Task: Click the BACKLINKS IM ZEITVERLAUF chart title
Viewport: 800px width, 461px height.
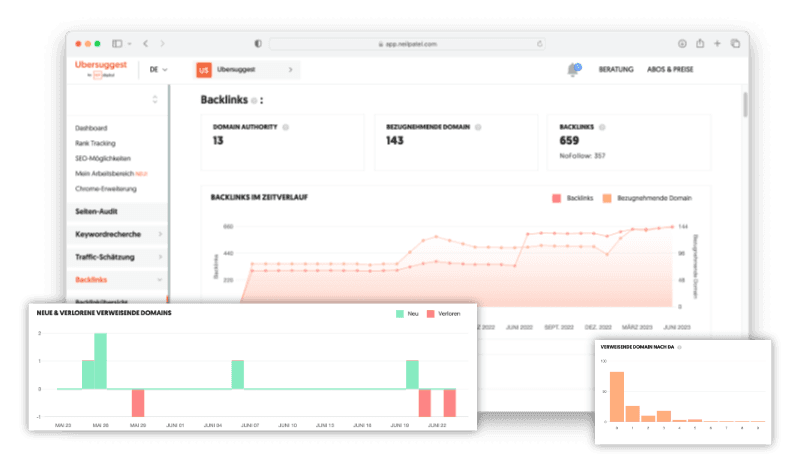Action: pyautogui.click(x=259, y=197)
